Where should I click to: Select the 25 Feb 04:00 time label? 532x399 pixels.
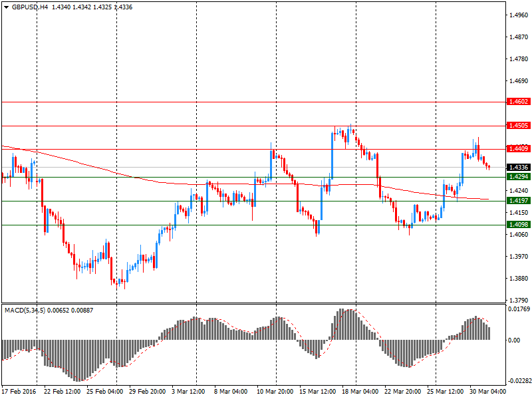pyautogui.click(x=105, y=392)
